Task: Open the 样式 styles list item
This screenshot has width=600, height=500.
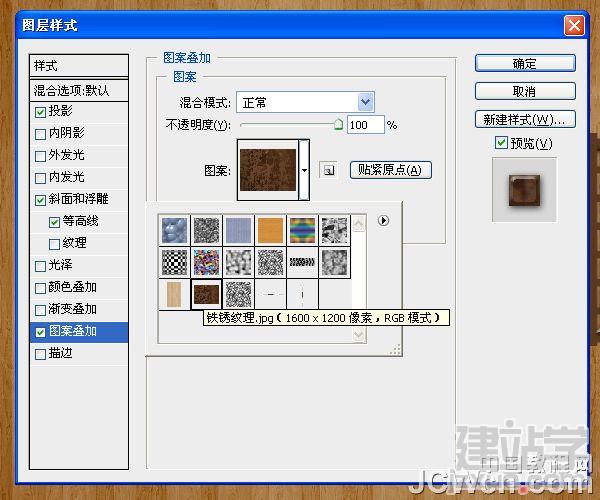Action: point(79,66)
